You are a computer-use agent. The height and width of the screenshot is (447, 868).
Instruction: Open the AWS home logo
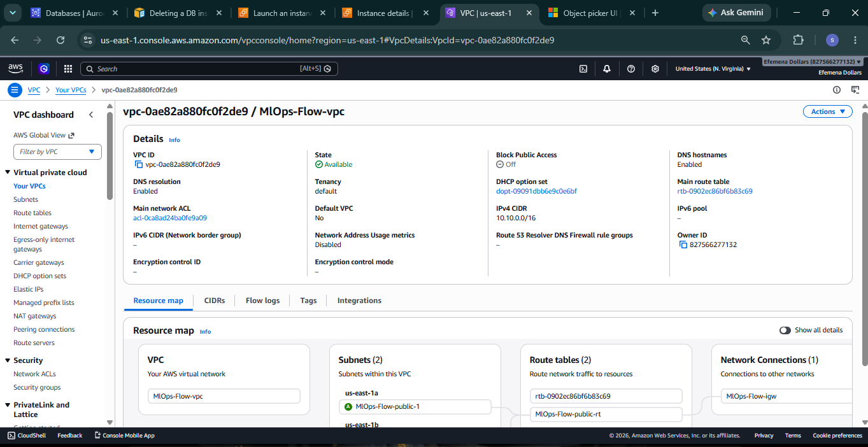pos(16,68)
